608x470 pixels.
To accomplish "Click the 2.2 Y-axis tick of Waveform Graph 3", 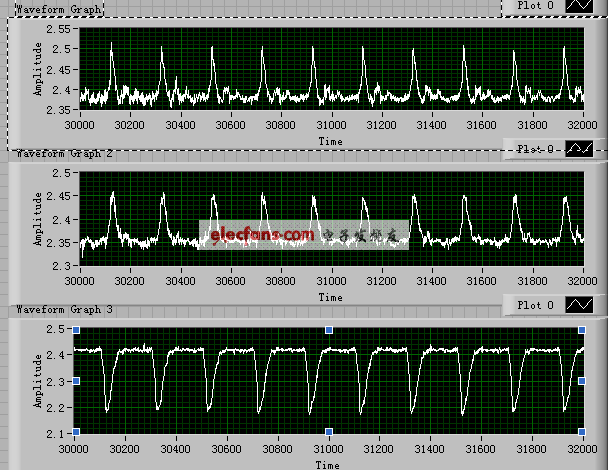I will click(55, 408).
